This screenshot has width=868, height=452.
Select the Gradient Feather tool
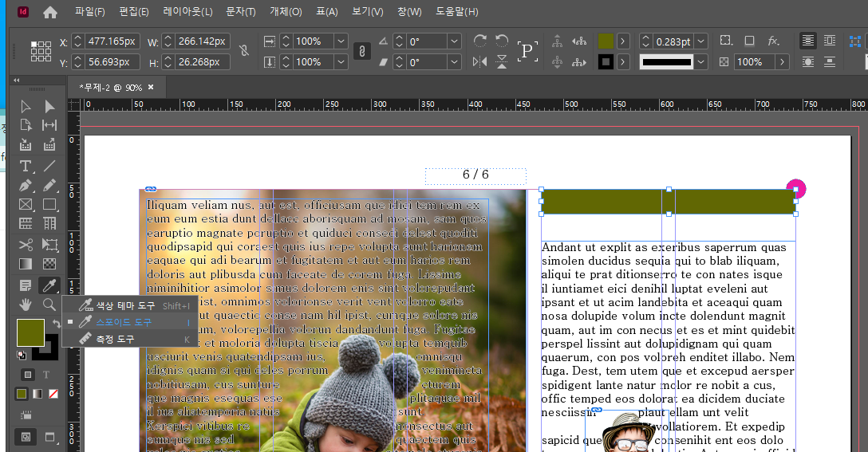pyautogui.click(x=49, y=264)
